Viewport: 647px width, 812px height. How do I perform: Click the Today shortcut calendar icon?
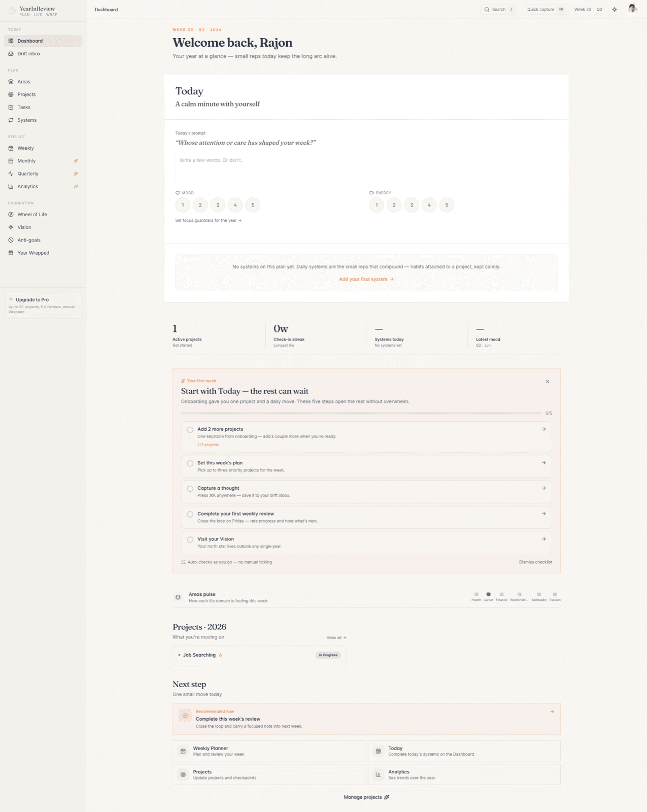378,751
